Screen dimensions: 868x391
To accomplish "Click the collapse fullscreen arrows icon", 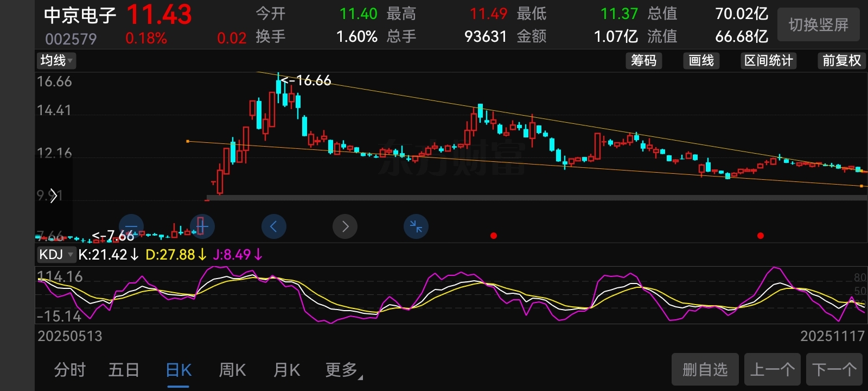I will pyautogui.click(x=416, y=226).
